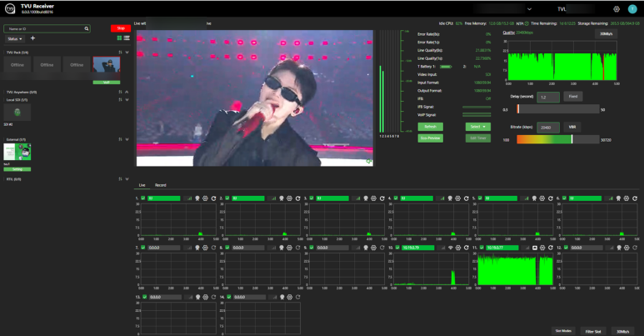
Task: Open the Select dropdown button
Action: 477,127
